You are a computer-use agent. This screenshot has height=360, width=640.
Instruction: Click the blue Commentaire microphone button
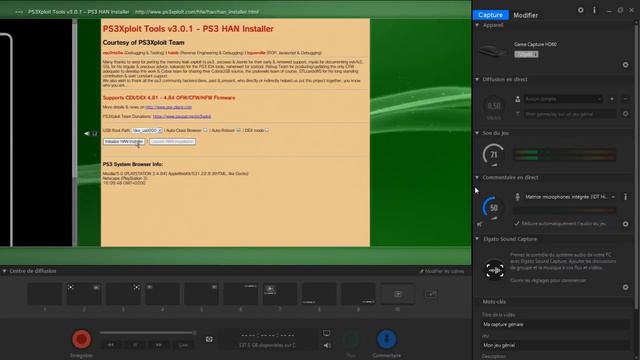pos(386,339)
